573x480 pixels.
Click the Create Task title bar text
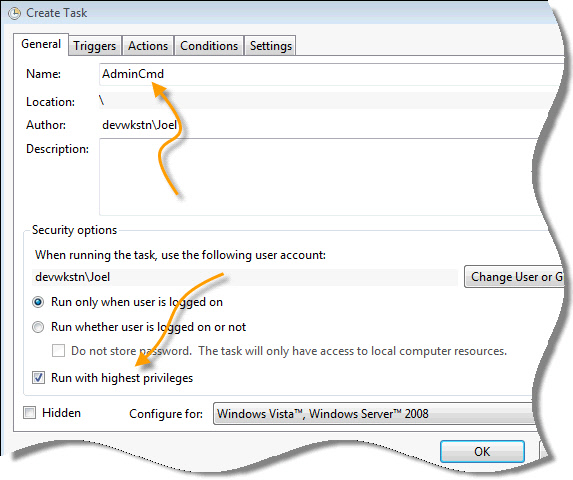pos(57,13)
